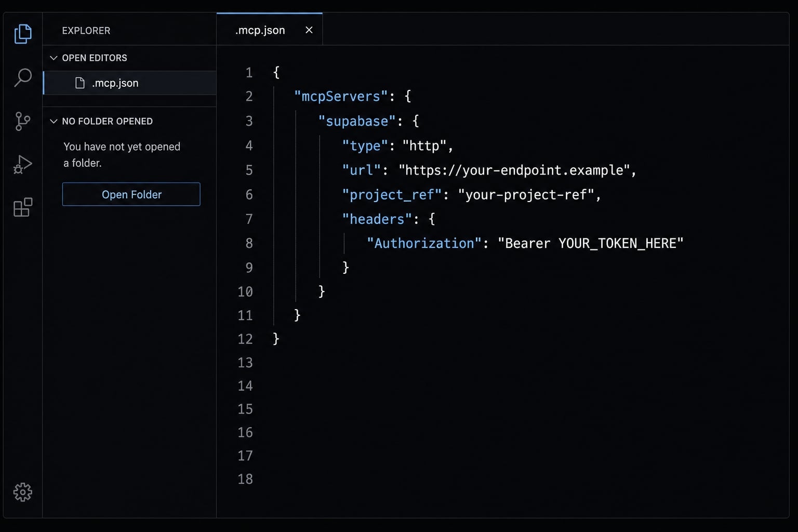
Task: Open the Run and Debug view icon
Action: click(23, 164)
